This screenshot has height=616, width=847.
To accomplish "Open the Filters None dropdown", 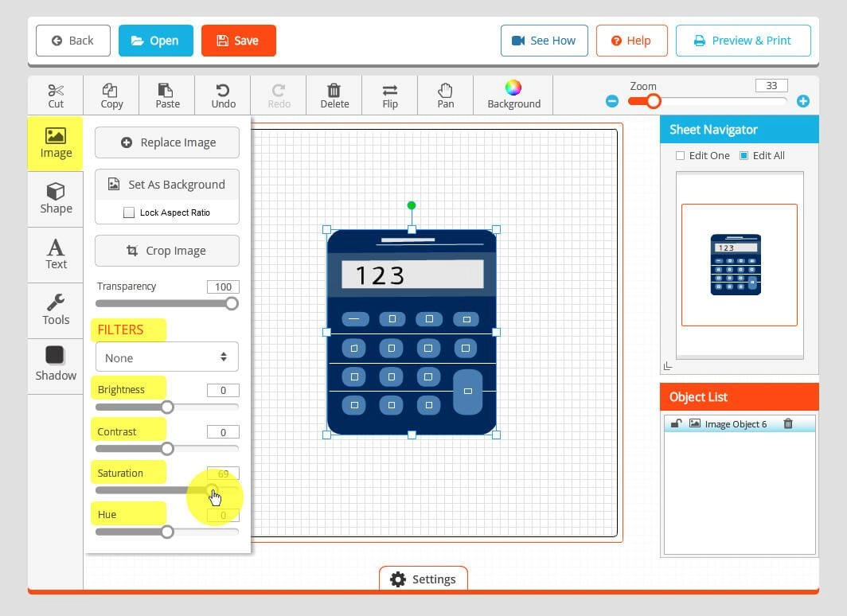I will point(167,357).
